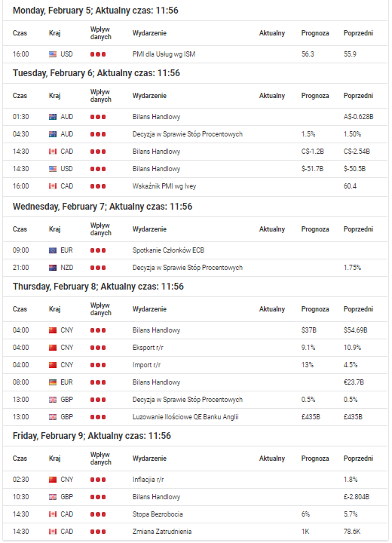The image size is (392, 543).
Task: Click the CAD flag for Wskaźnik PMI wg Ivey
Action: (53, 186)
